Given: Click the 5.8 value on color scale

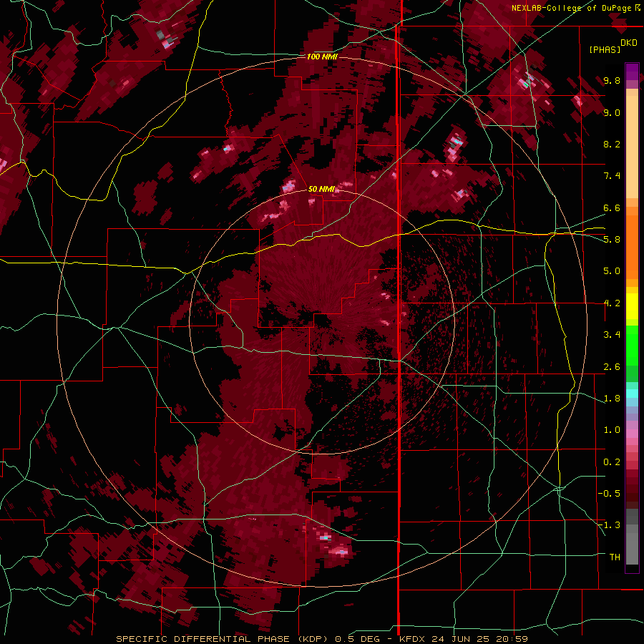Looking at the screenshot, I should (x=612, y=240).
